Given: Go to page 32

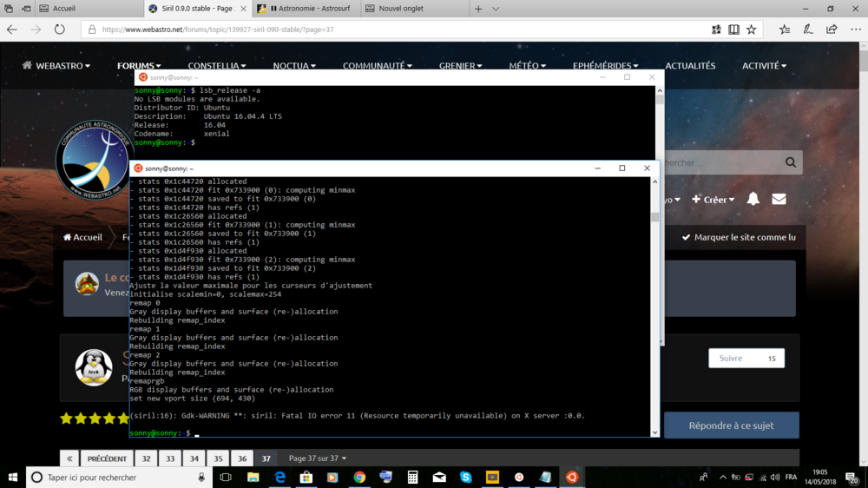Looking at the screenshot, I should (146, 458).
